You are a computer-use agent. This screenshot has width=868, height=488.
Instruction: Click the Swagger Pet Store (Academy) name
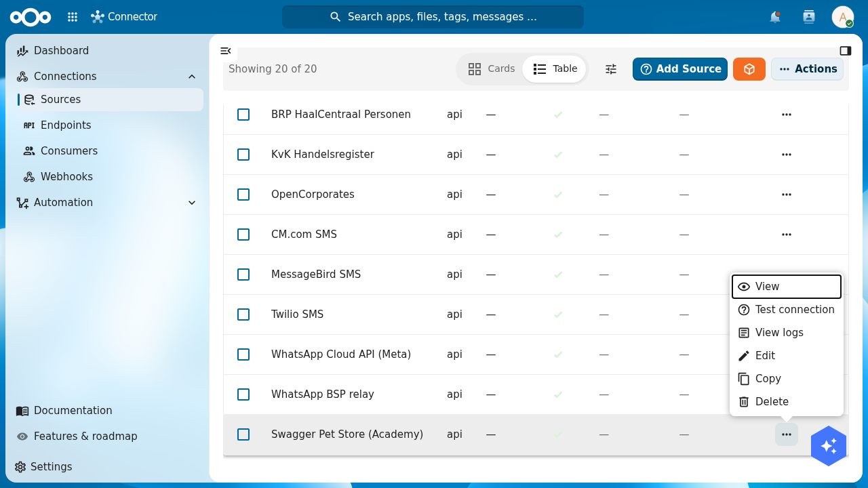click(347, 434)
